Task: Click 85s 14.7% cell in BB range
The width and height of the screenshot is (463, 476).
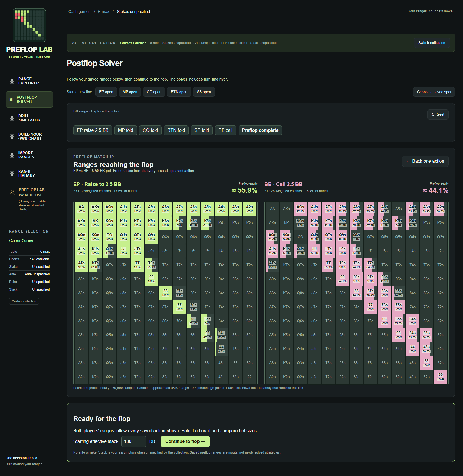Action: pyautogui.click(x=398, y=293)
